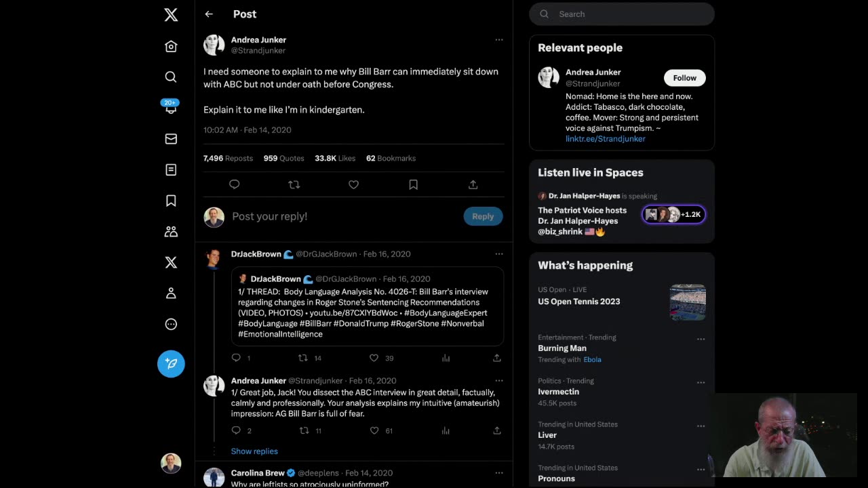868x488 pixels.
Task: Open linktr.ee/Strandjunker link
Action: point(606,139)
